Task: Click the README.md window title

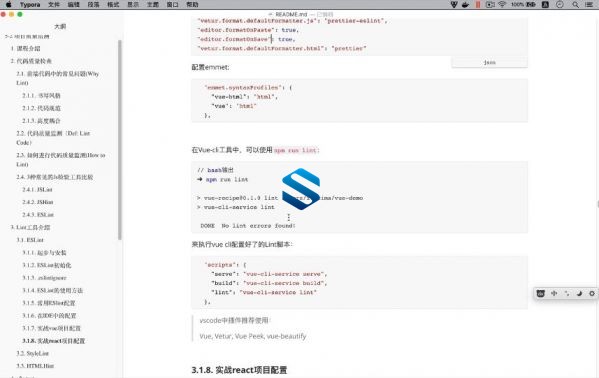Action: click(x=291, y=15)
